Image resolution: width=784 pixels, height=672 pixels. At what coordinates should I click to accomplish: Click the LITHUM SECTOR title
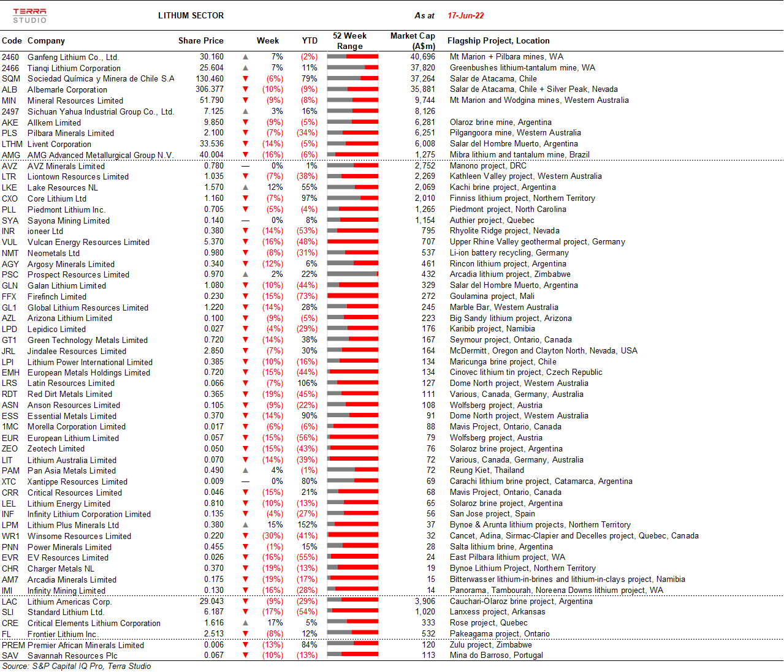[191, 16]
